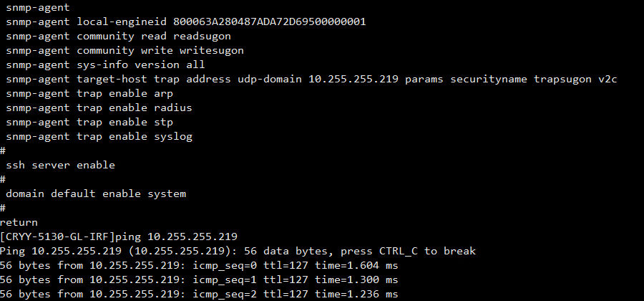Image resolution: width=644 pixels, height=301 pixels.
Task: Click the 'domain default enable system' line
Action: (x=96, y=193)
